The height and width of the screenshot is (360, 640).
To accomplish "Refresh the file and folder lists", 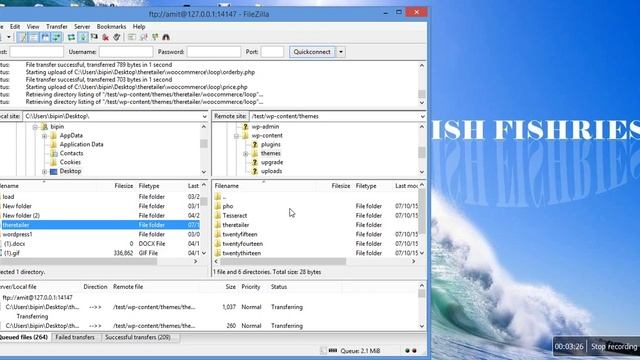I will click(71, 38).
